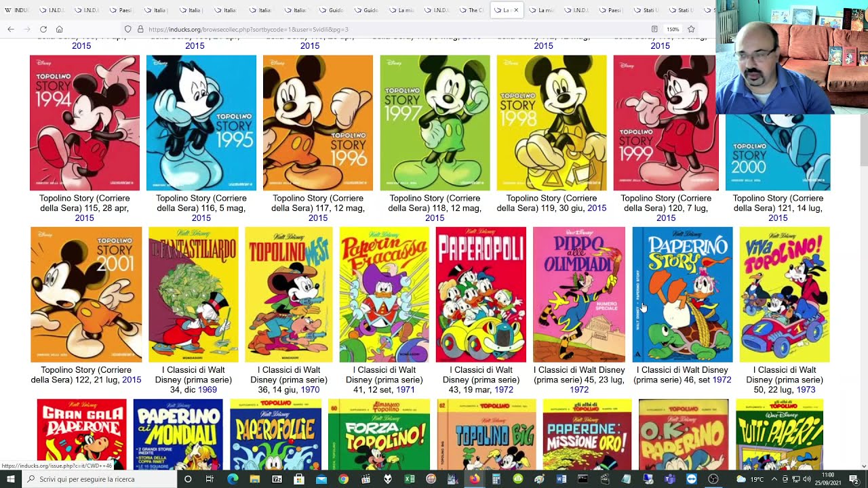Open the browser home page icon

point(60,29)
